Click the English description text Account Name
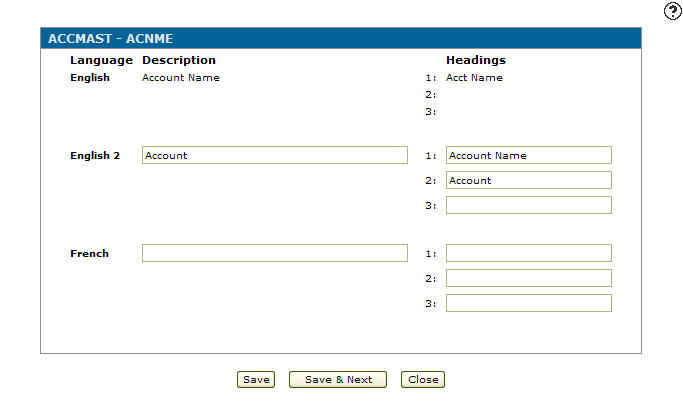683x415 pixels. point(181,78)
